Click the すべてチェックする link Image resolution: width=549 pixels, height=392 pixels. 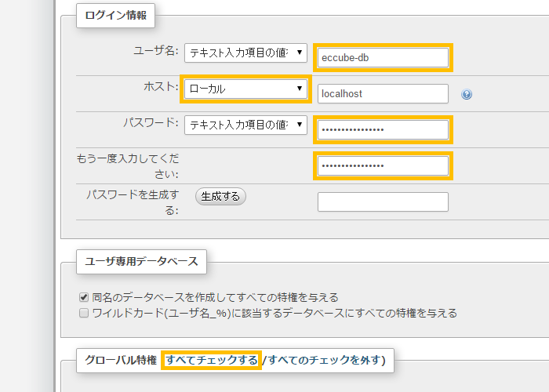pos(211,360)
